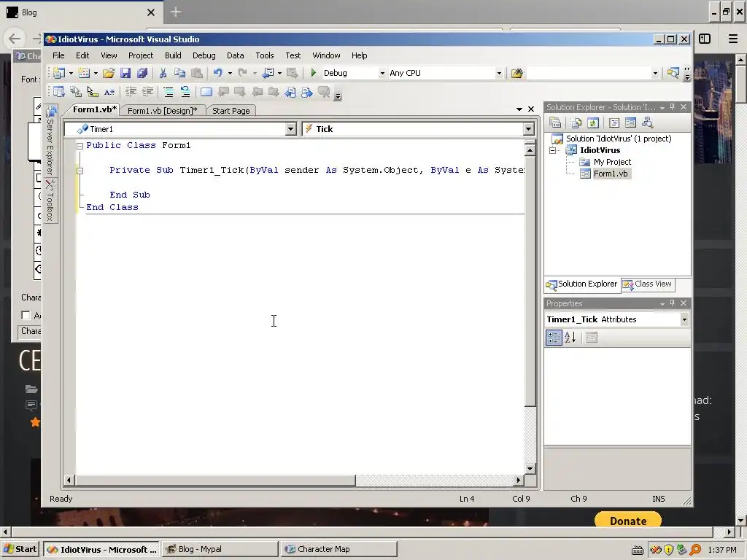Comment out the selected lines icon
The image size is (747, 560).
click(x=169, y=92)
